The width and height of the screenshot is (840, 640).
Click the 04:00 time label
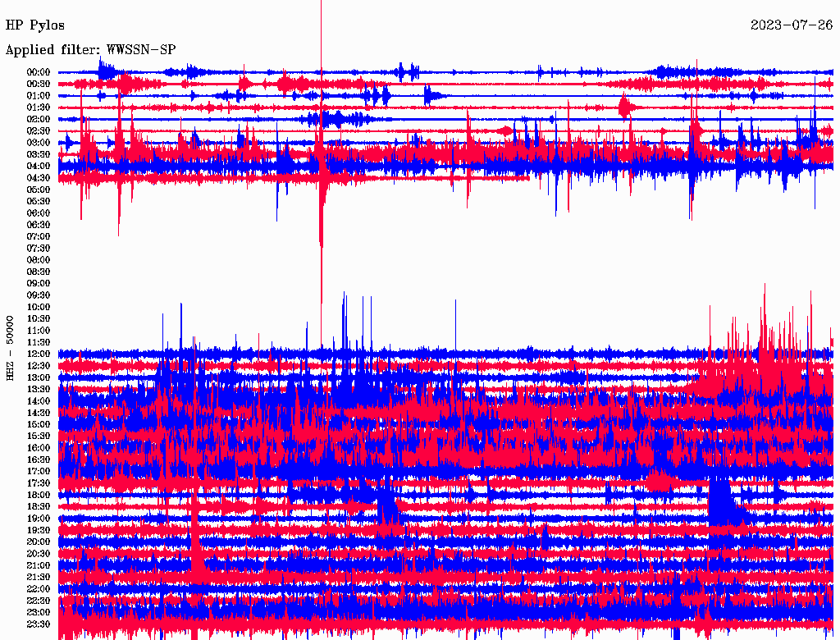coord(39,167)
